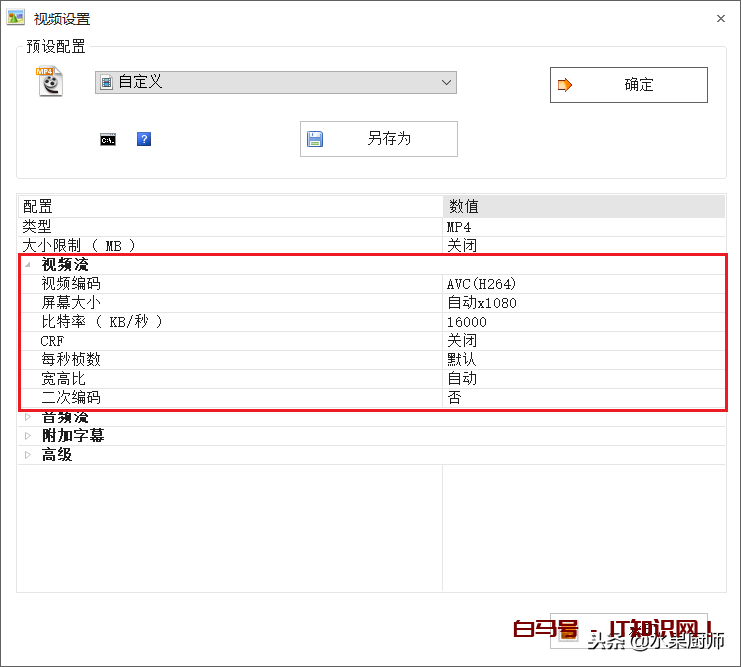Screen dimensions: 741x667
Task: Open the command line console icon
Action: (x=108, y=139)
